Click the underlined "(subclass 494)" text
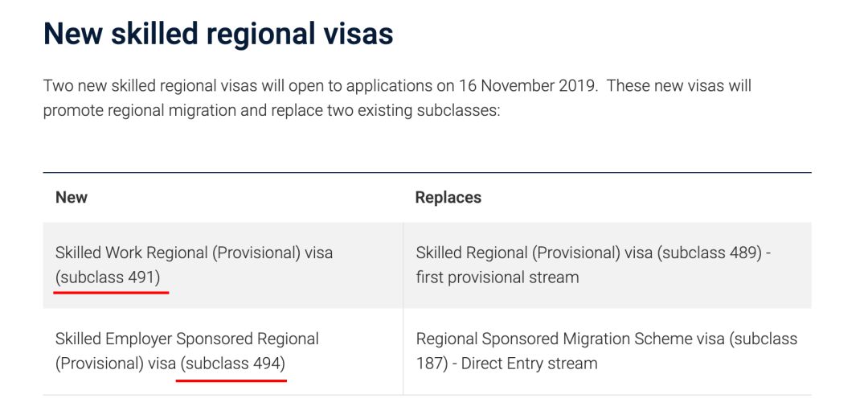 233,363
